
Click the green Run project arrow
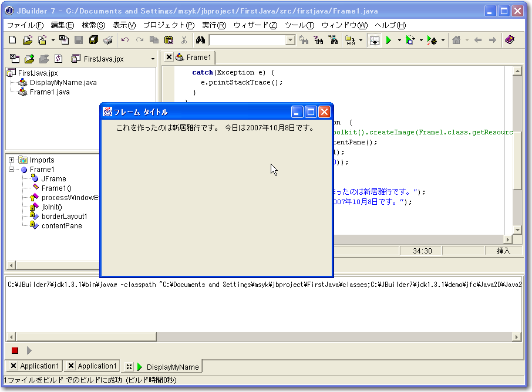pos(389,40)
